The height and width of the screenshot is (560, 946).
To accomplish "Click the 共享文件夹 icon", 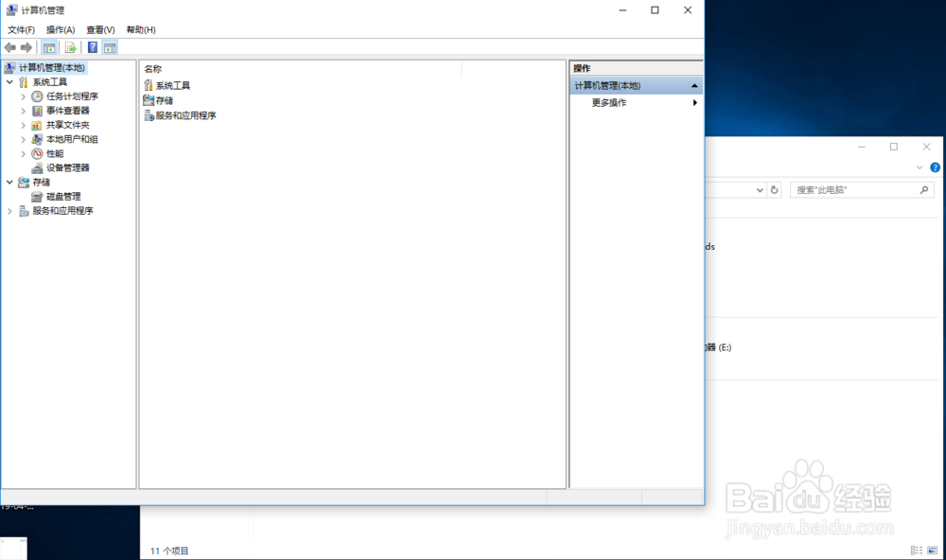I will [x=38, y=125].
